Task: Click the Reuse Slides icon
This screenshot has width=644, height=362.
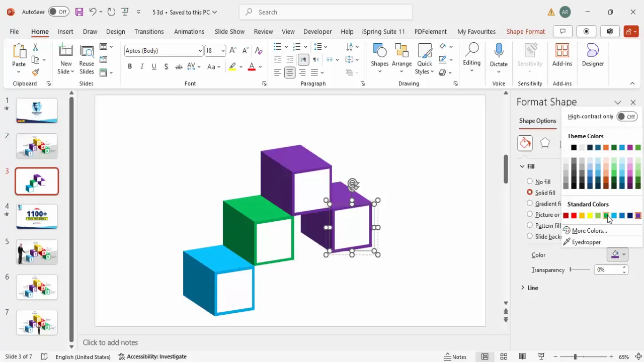Action: 87,51
